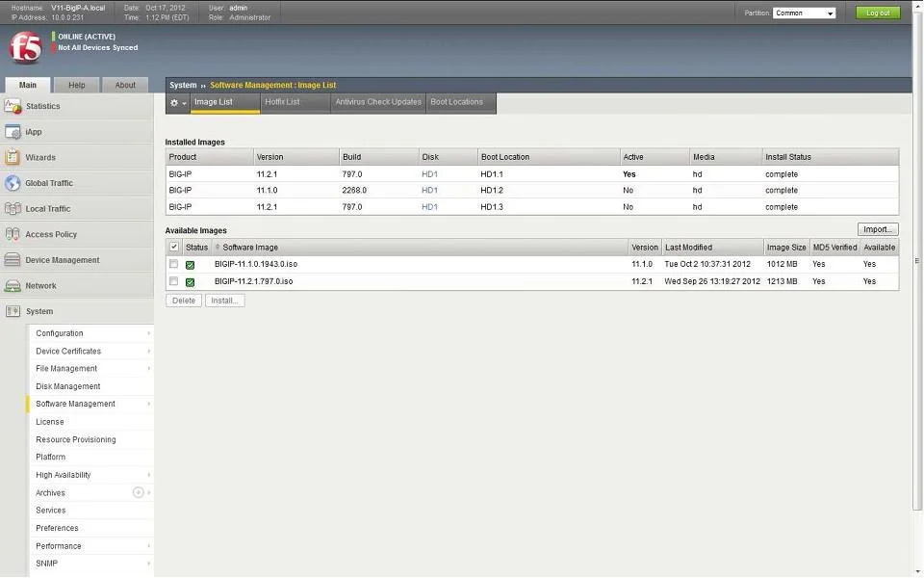Select the Antivirus Check Updates tab
This screenshot has width=924, height=578.
(378, 103)
